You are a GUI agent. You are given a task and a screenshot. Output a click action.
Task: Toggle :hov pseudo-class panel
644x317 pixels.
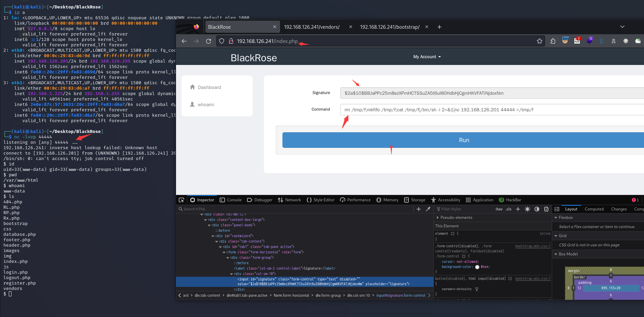click(499, 209)
